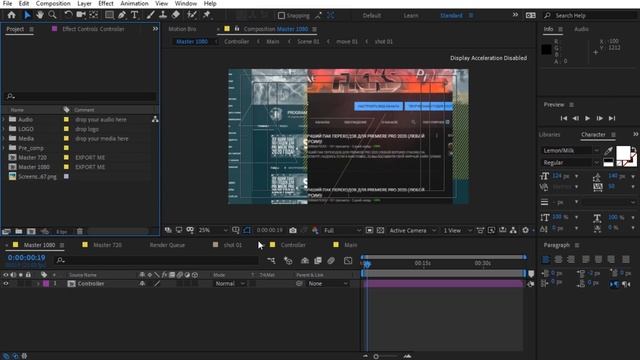
Task: Toggle transparency grid in viewer
Action: [380, 230]
